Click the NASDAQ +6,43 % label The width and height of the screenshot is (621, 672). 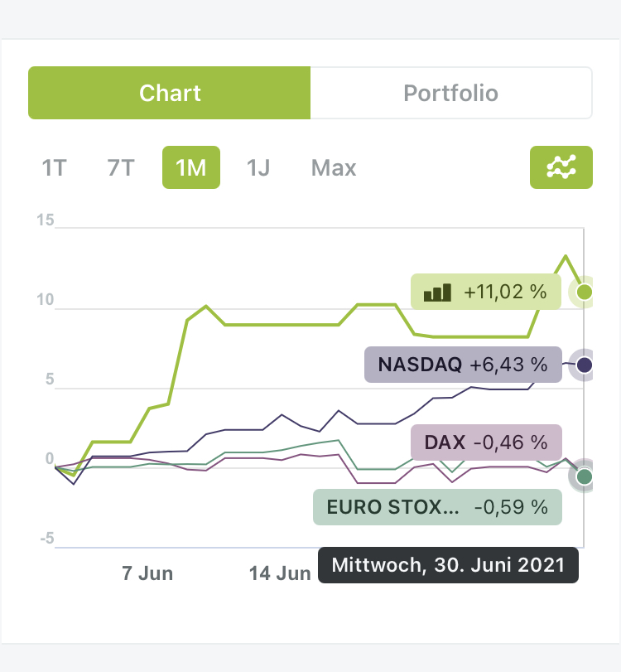pyautogui.click(x=462, y=365)
